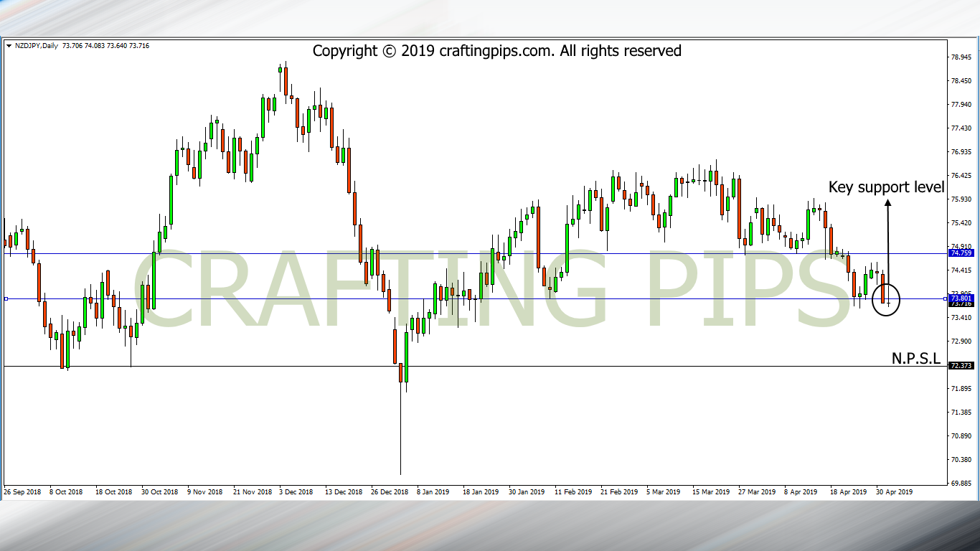Click the 8 Apr 2019 date label
The width and height of the screenshot is (980, 551).
tap(801, 492)
